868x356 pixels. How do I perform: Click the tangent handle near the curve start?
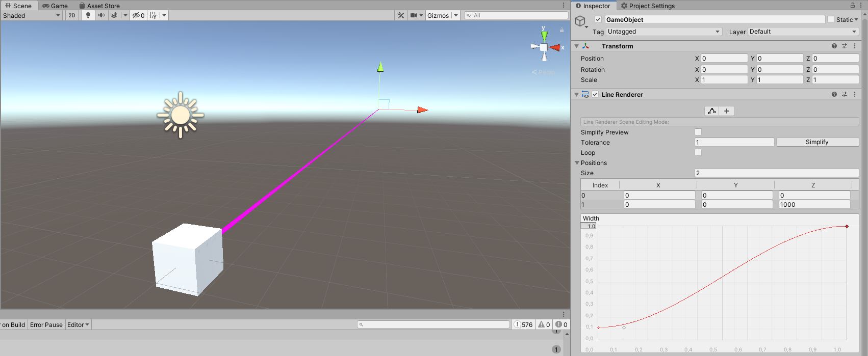pyautogui.click(x=624, y=327)
